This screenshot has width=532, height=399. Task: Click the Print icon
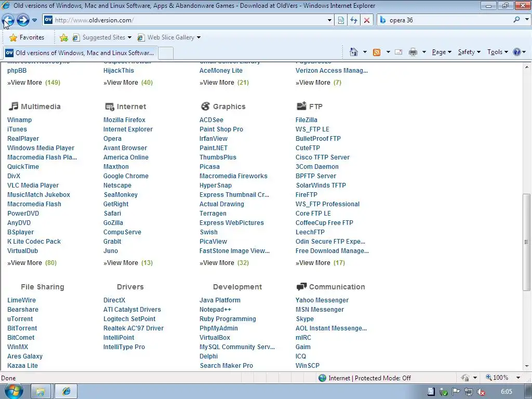[413, 52]
